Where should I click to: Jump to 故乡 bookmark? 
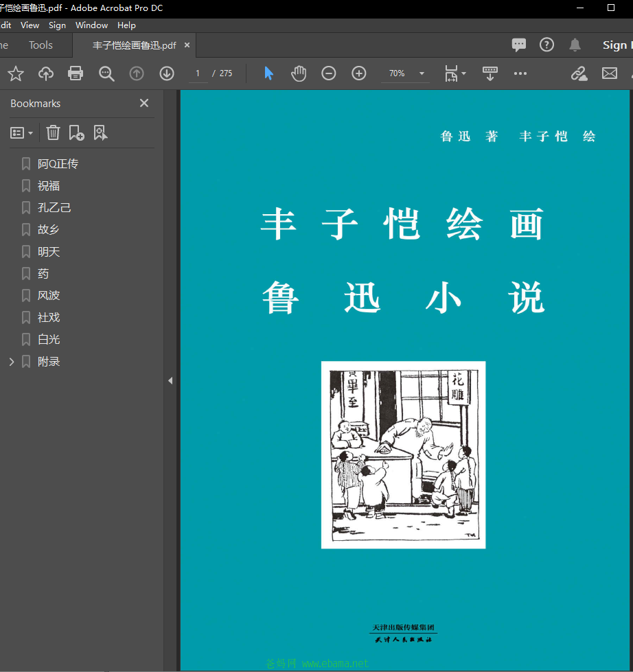pos(49,230)
